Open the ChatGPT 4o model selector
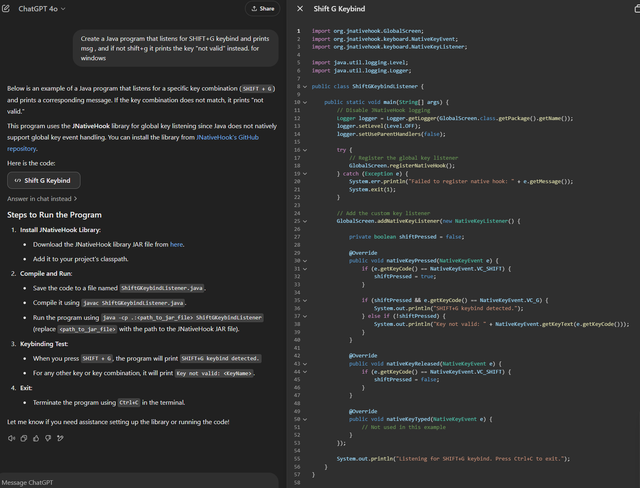This screenshot has height=488, width=640. point(42,9)
